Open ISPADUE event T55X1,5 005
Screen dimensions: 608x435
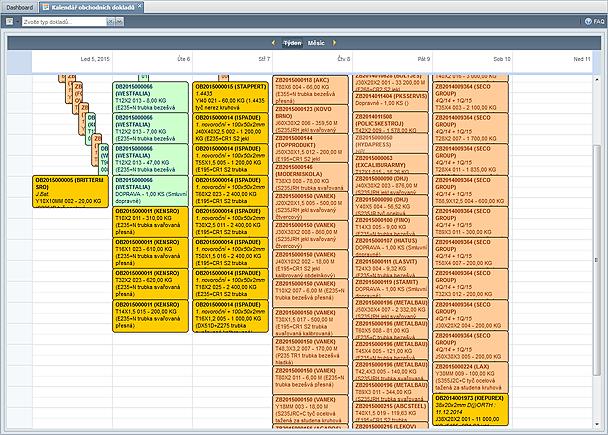coord(230,159)
